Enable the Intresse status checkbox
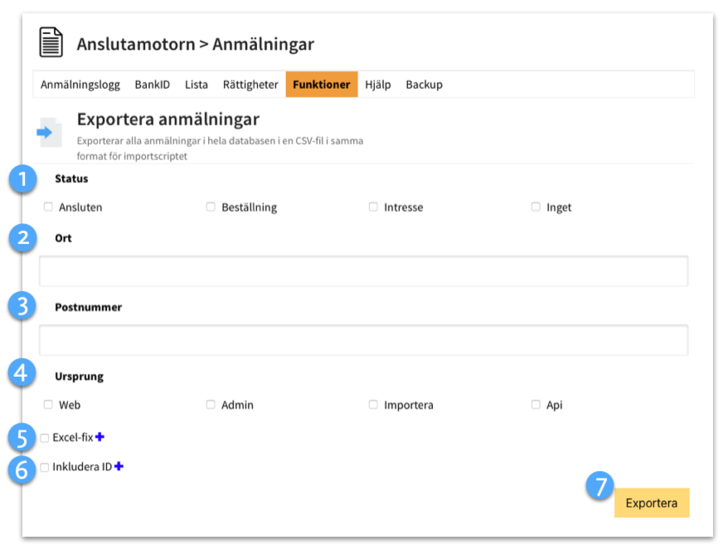Screen dimensions: 728x555 pyautogui.click(x=373, y=207)
